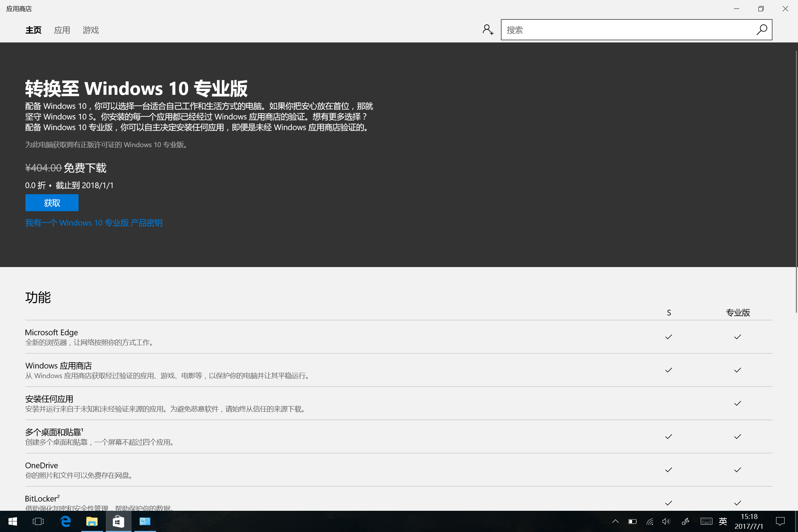This screenshot has height=532, width=798.
Task: Click the battery status icon
Action: tap(632, 521)
